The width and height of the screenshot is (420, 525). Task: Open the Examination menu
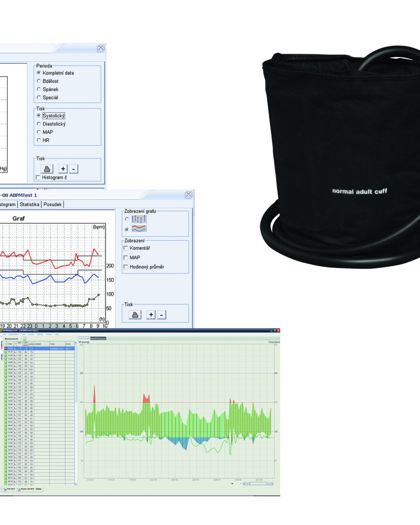14,334
